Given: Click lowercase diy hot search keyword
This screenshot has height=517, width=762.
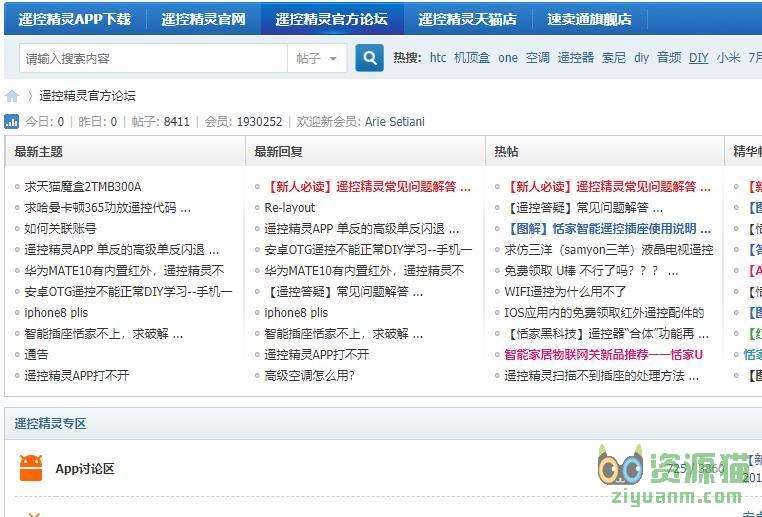Looking at the screenshot, I should [x=641, y=58].
